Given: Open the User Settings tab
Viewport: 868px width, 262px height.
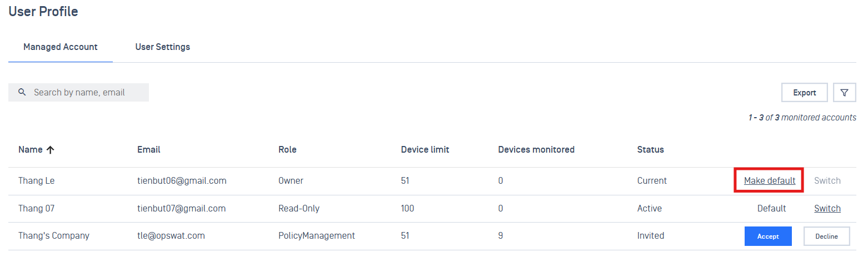Looking at the screenshot, I should [162, 47].
